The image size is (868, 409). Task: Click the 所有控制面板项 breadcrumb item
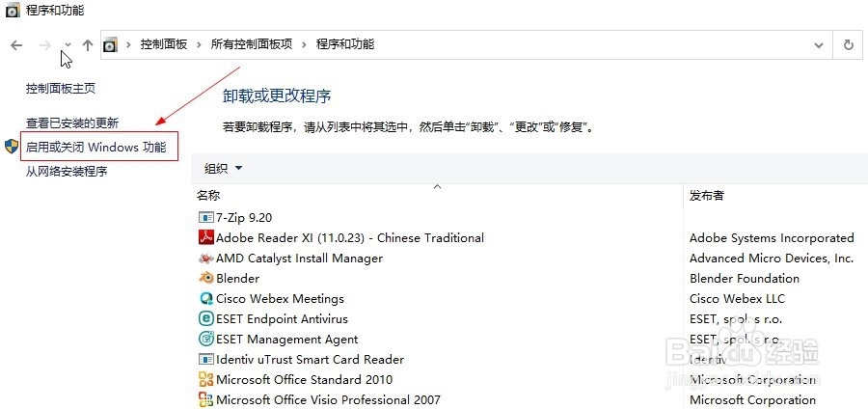[x=252, y=44]
